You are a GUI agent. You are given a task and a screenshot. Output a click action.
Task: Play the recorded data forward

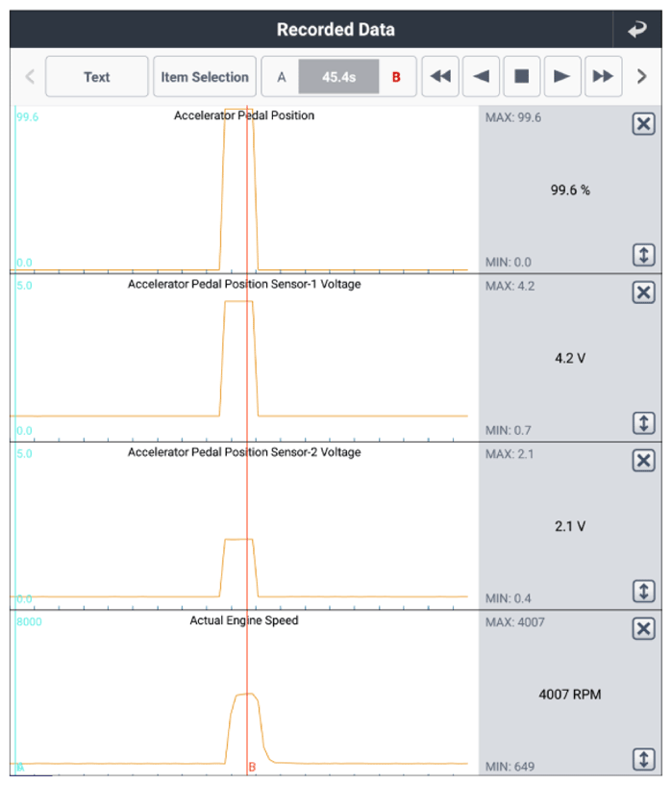click(562, 77)
